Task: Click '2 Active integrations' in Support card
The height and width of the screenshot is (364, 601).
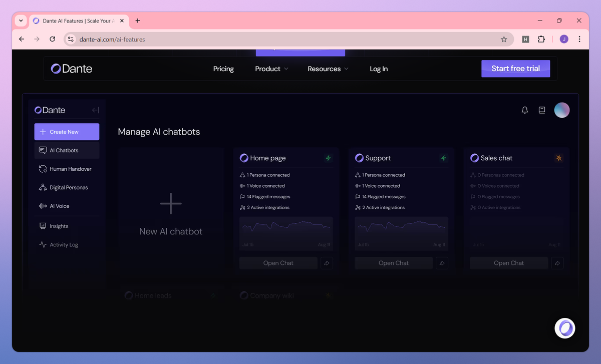Action: [384, 207]
